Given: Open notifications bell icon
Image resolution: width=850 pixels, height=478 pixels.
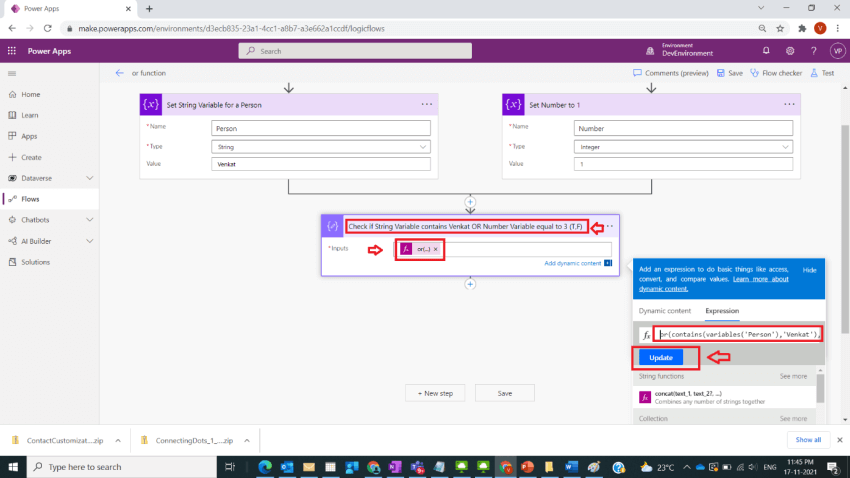Looking at the screenshot, I should 766,50.
